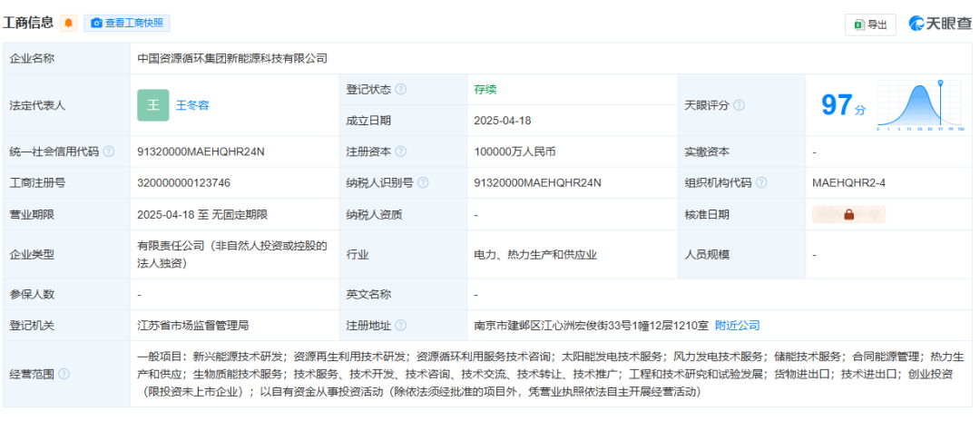Open legal representative 王冬容 link
This screenshot has height=421, width=980.
192,105
